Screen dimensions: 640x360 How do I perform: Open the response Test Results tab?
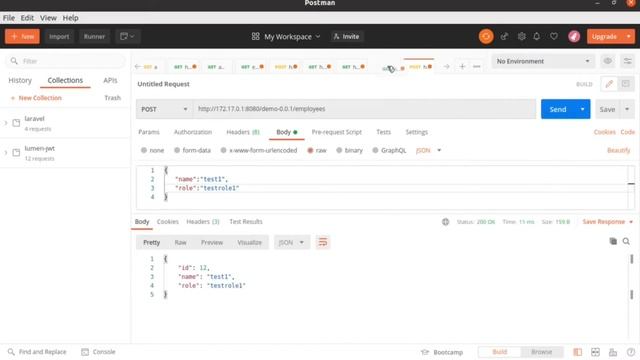click(246, 222)
